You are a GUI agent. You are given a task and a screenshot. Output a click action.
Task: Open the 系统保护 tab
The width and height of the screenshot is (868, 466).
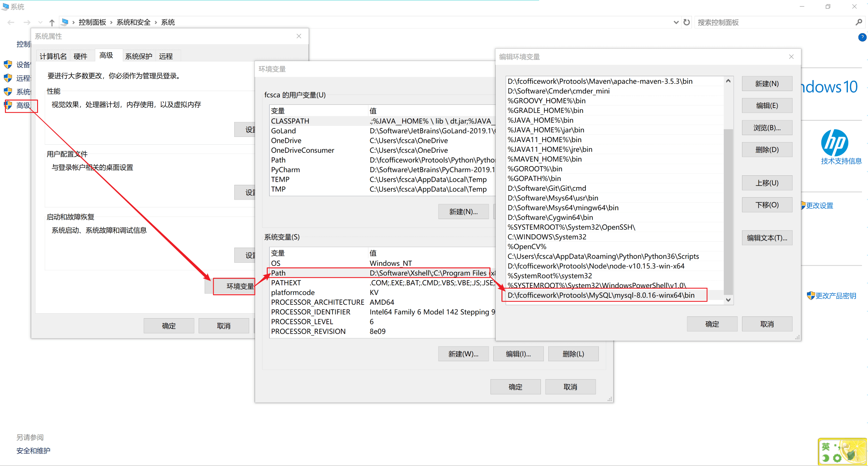click(139, 56)
